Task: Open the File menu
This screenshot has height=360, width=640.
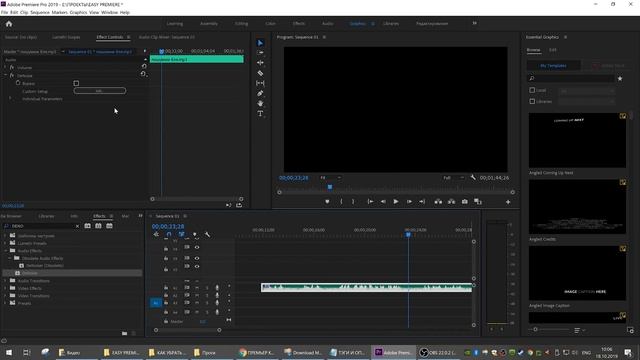Action: 4,13
